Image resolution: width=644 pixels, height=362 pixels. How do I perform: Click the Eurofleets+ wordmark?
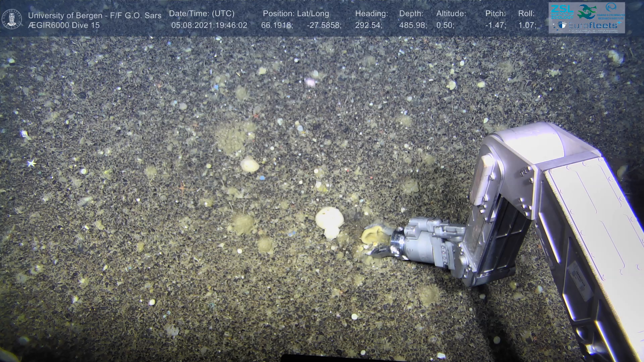[594, 25]
